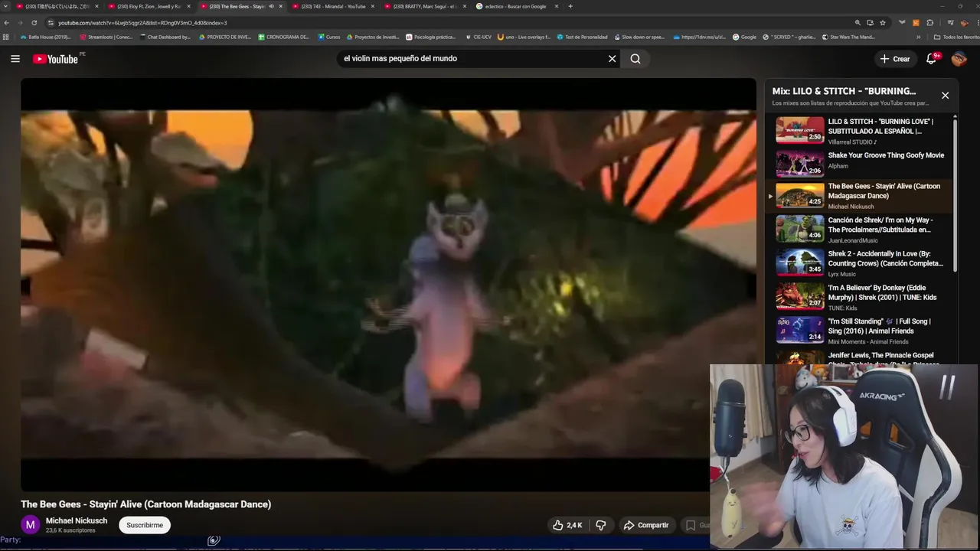Open the Todos los favoritos folder
Image resolution: width=980 pixels, height=551 pixels.
[956, 37]
